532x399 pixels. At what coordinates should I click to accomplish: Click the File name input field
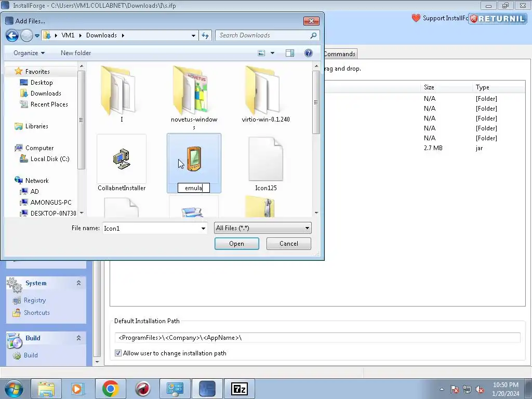[x=151, y=229]
